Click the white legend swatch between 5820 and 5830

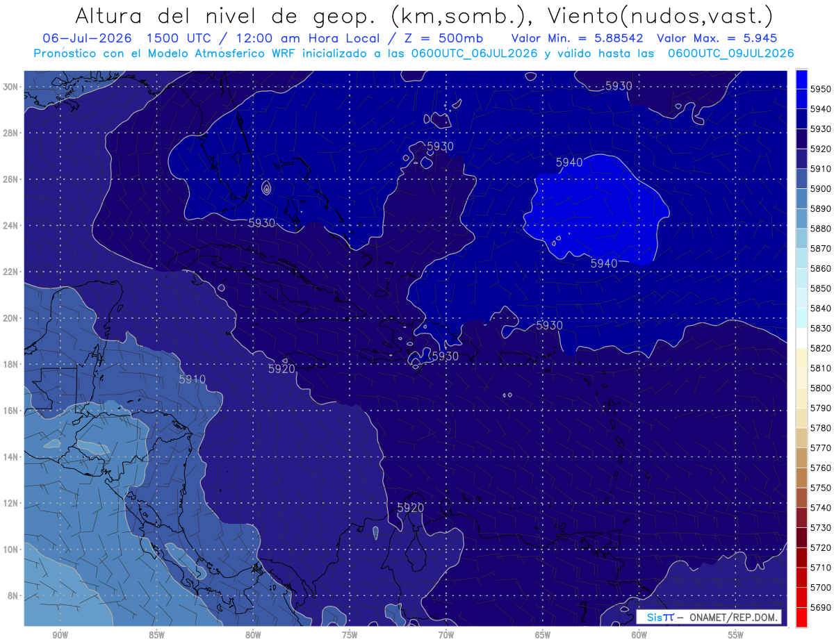click(801, 338)
